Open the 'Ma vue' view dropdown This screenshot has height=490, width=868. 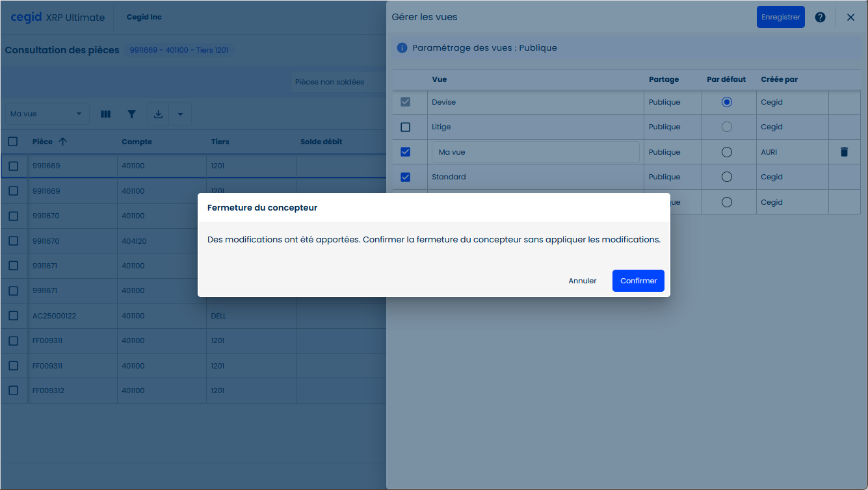[47, 114]
